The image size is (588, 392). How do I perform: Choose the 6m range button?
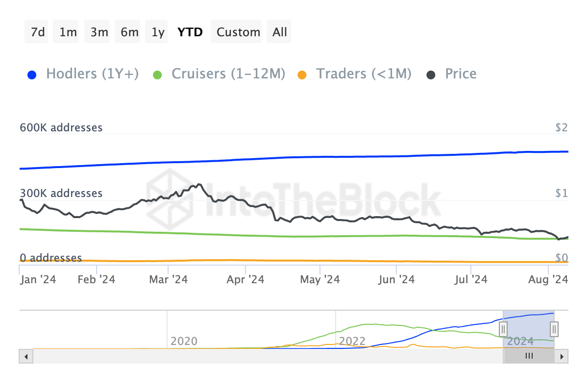coord(129,32)
